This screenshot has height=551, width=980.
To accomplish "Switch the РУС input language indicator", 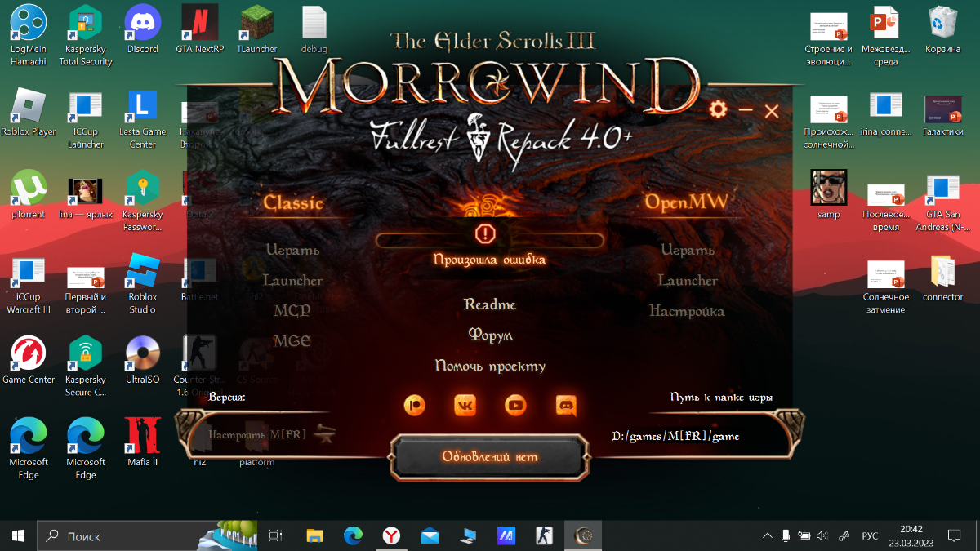I will click(870, 535).
